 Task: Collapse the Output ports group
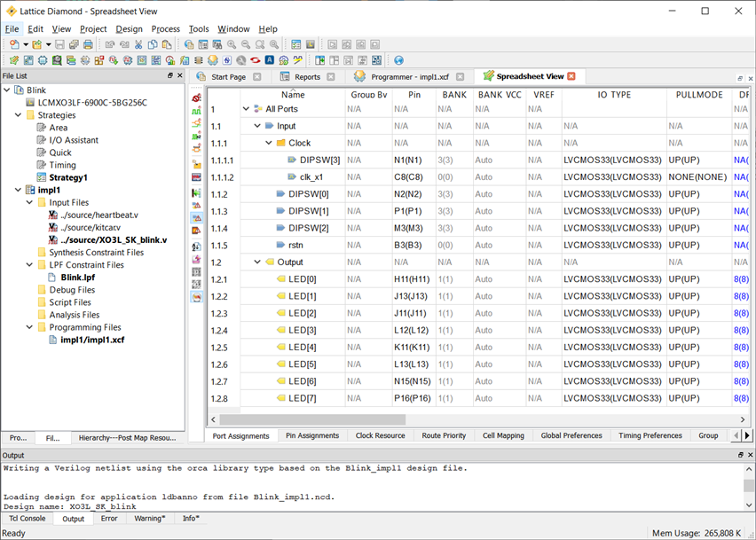[x=257, y=262]
